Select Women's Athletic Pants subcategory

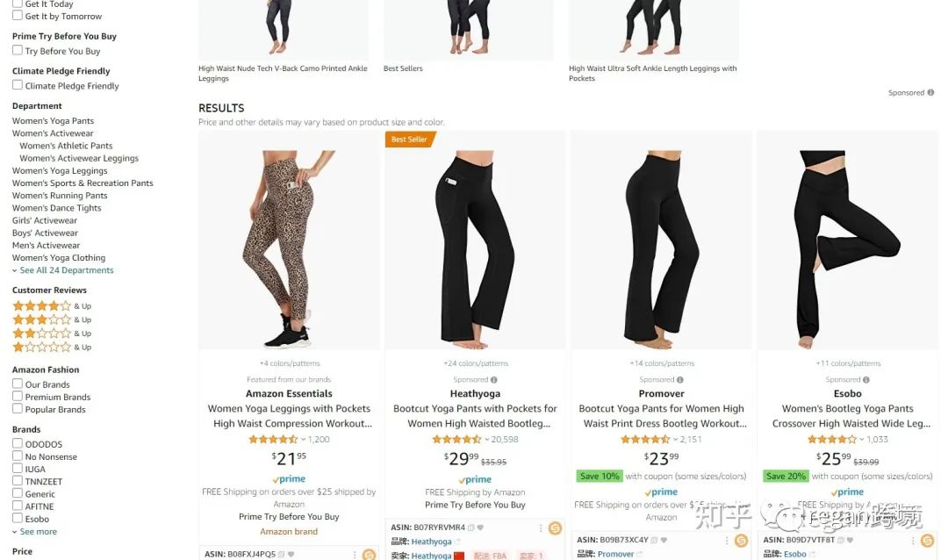[66, 146]
